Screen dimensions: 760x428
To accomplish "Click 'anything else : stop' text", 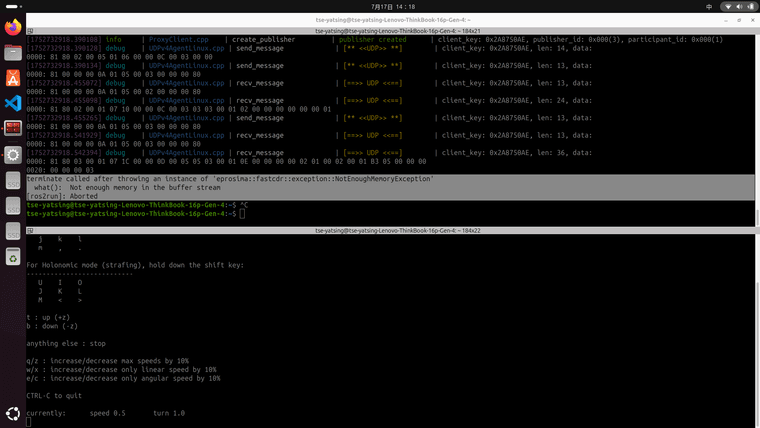I will click(x=66, y=344).
